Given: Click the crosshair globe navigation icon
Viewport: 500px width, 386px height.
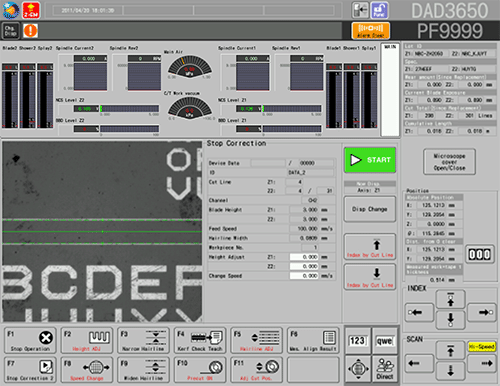Looking at the screenshot, I should 358,369.
